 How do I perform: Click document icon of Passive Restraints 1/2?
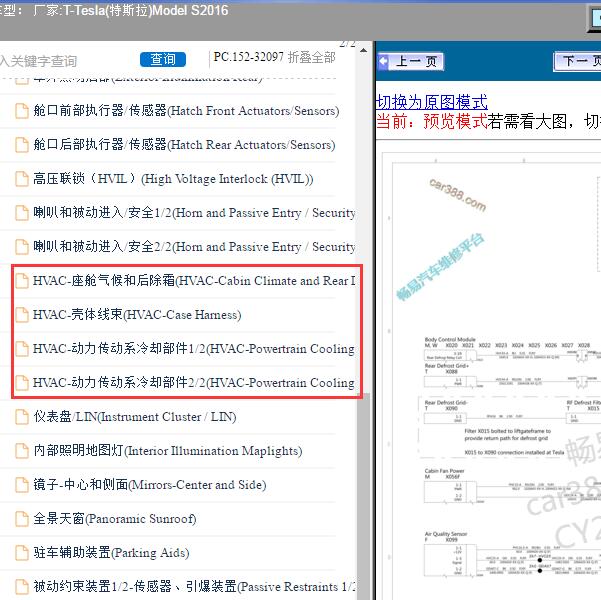(x=22, y=587)
